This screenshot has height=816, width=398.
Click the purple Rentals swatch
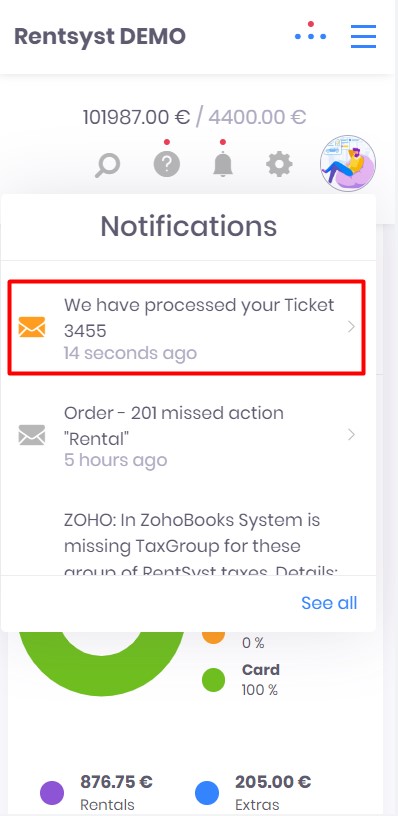point(52,793)
